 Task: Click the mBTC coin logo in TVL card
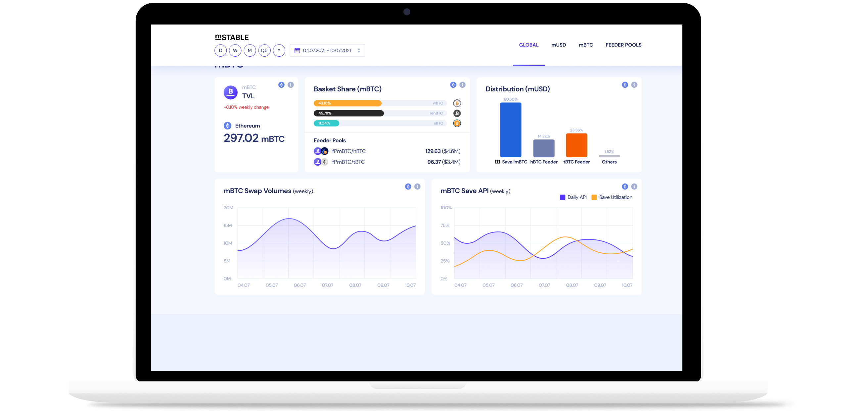point(230,92)
